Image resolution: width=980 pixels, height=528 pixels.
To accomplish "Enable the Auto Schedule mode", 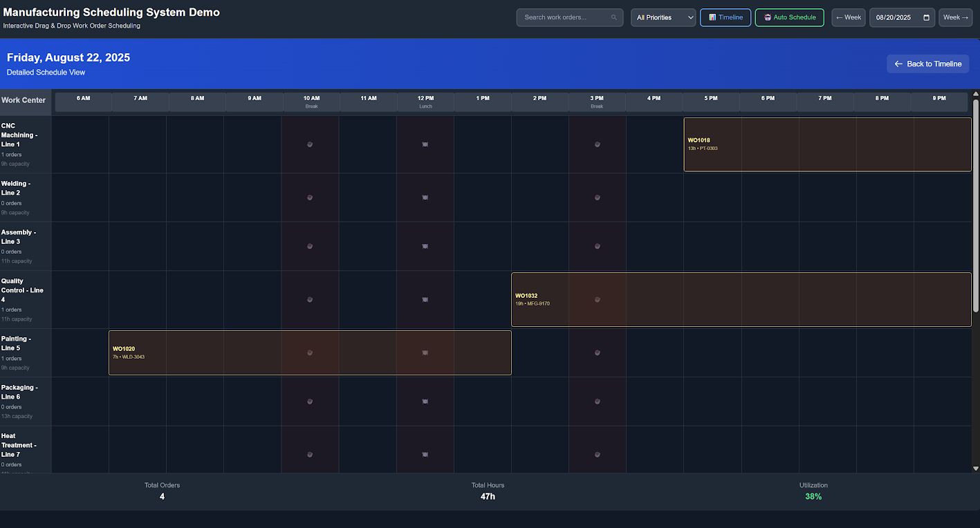I will pos(789,17).
